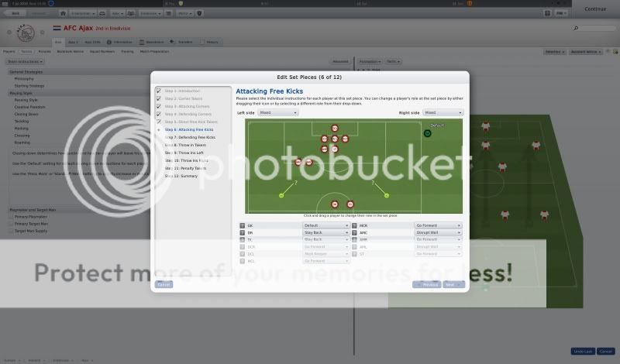Viewport: 620px width, 364px height.
Task: Open the Right side taker dropdown
Action: pyautogui.click(x=443, y=113)
